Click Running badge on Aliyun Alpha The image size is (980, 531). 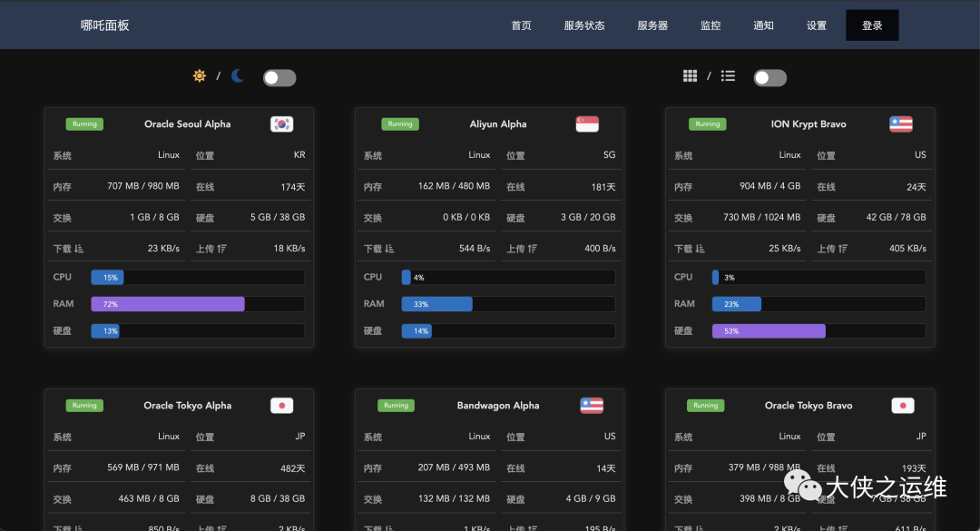(400, 123)
